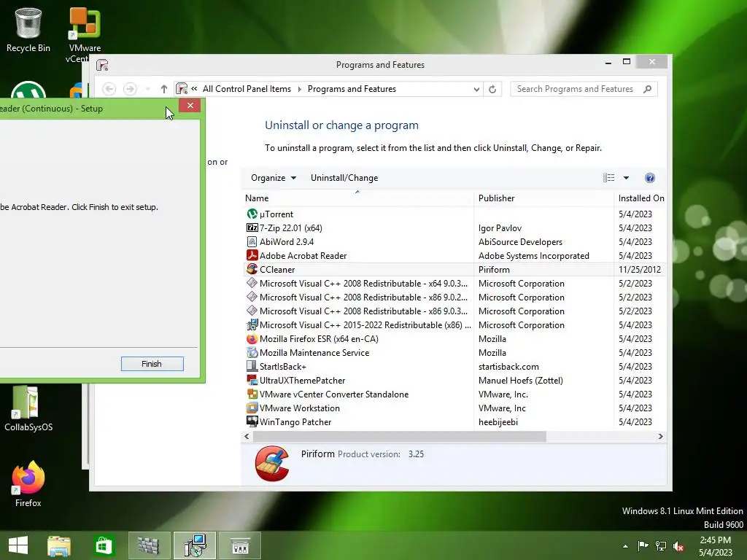Expand the Organize dropdown menu
747x560 pixels.
(274, 178)
